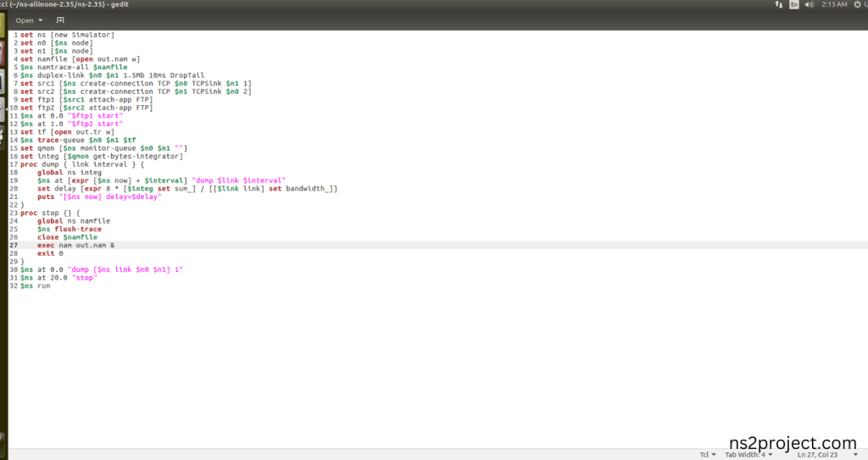
Task: Click line '$ns namtrace-all $namfile'
Action: [x=75, y=68]
